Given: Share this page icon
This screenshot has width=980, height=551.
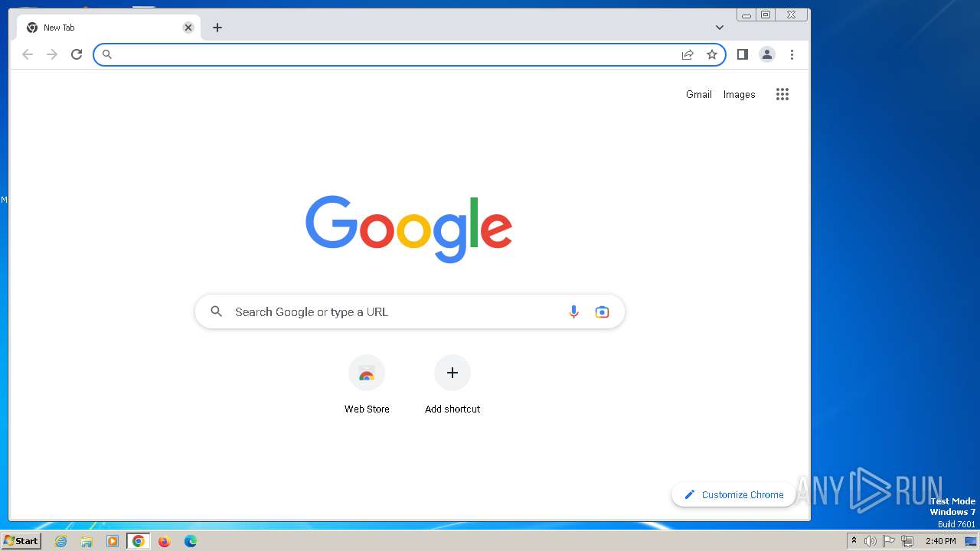Looking at the screenshot, I should [x=688, y=54].
